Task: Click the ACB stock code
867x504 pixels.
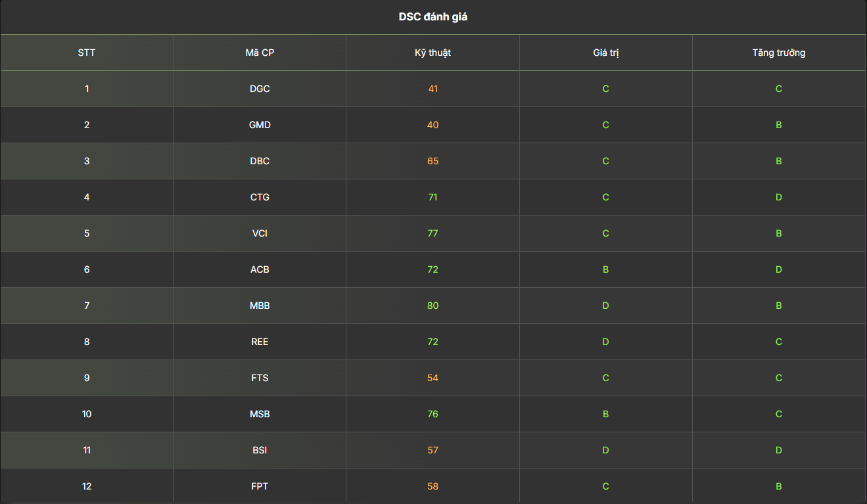Action: coord(260,269)
